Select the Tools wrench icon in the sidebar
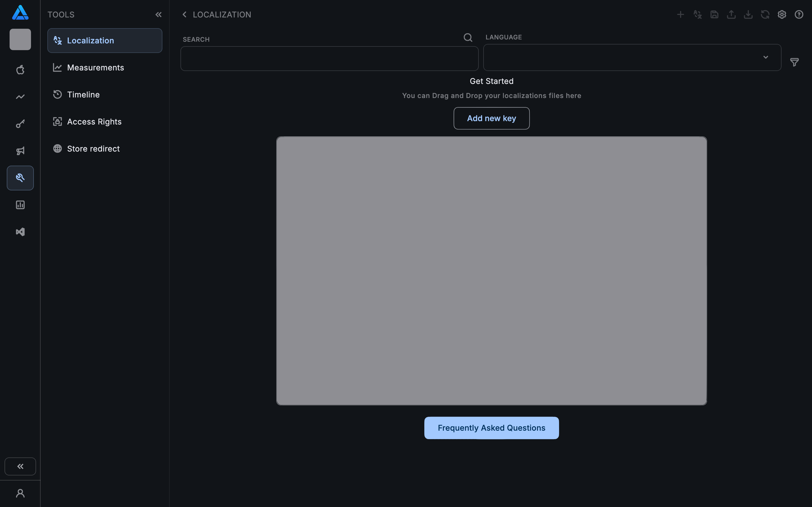812x507 pixels. coord(20,178)
